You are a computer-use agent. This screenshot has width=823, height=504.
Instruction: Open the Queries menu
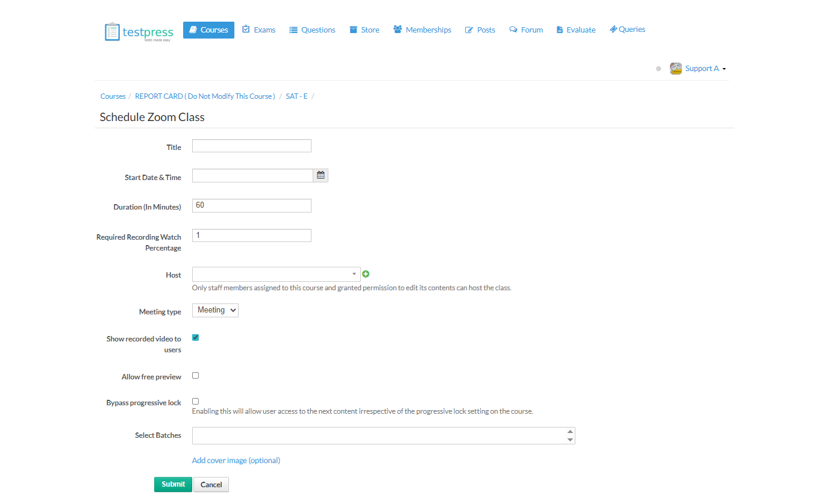pyautogui.click(x=627, y=30)
